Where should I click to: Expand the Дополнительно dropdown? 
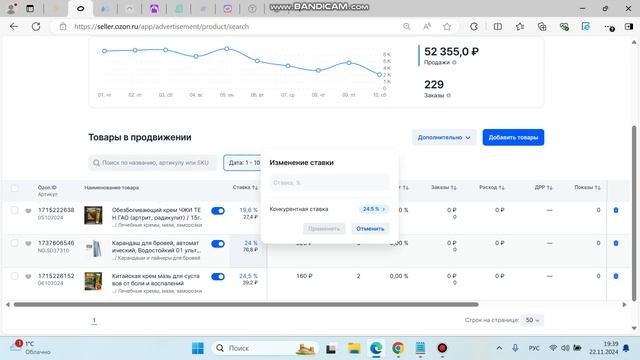(444, 138)
